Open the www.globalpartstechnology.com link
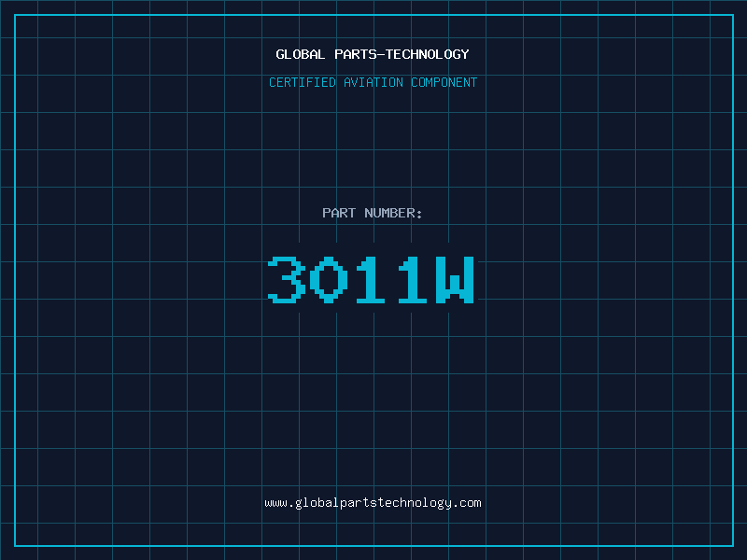 [x=373, y=503]
